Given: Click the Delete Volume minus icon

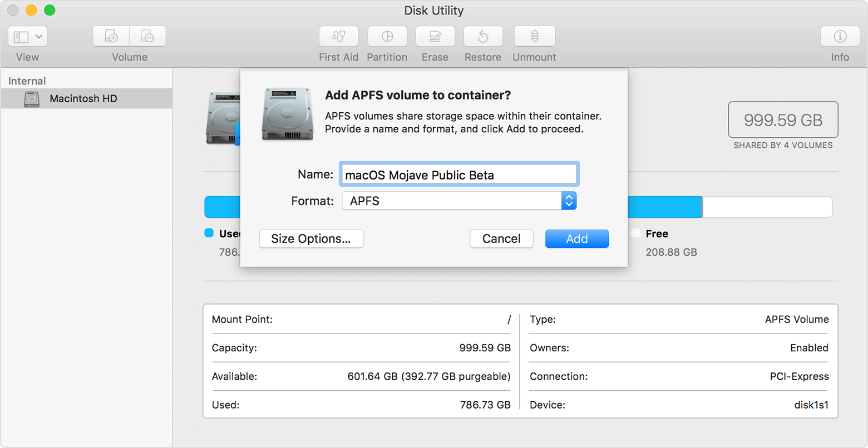Looking at the screenshot, I should (147, 36).
